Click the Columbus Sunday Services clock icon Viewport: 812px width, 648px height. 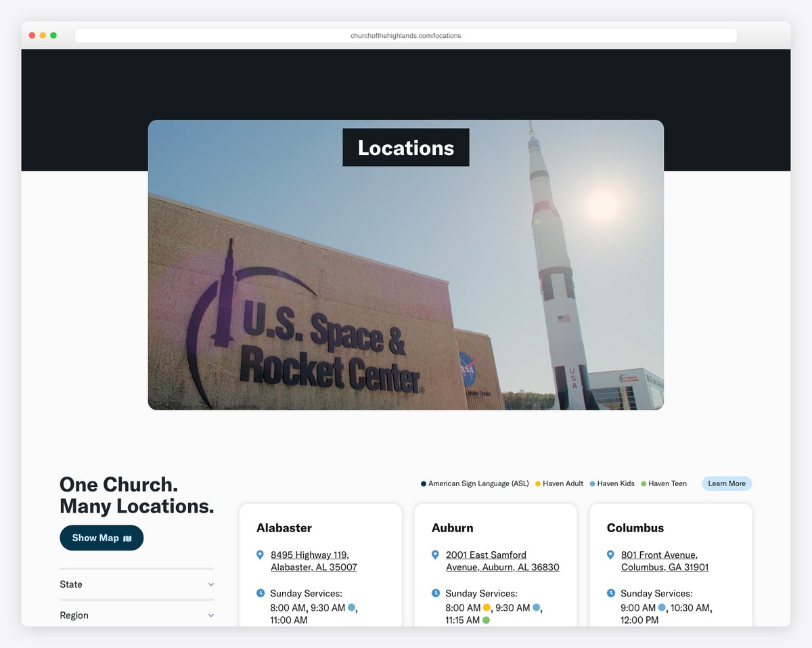coord(611,593)
